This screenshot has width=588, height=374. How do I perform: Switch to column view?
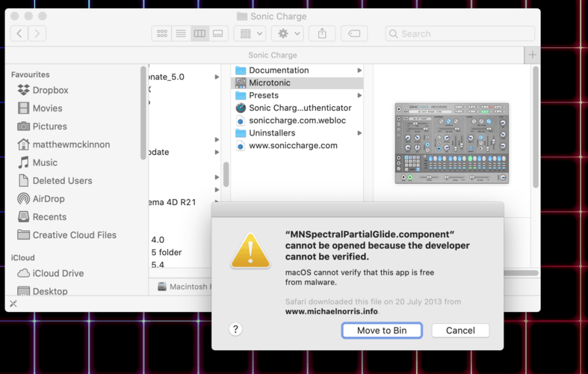click(x=199, y=34)
